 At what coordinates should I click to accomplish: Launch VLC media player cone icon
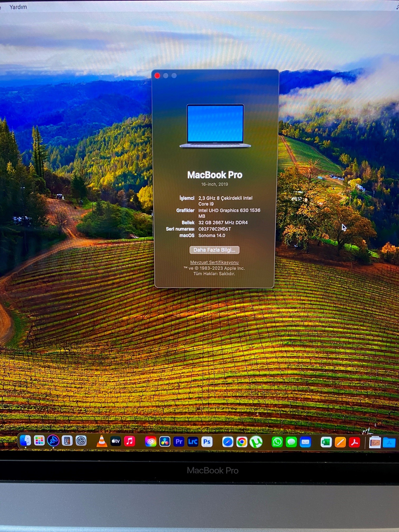[x=102, y=441]
